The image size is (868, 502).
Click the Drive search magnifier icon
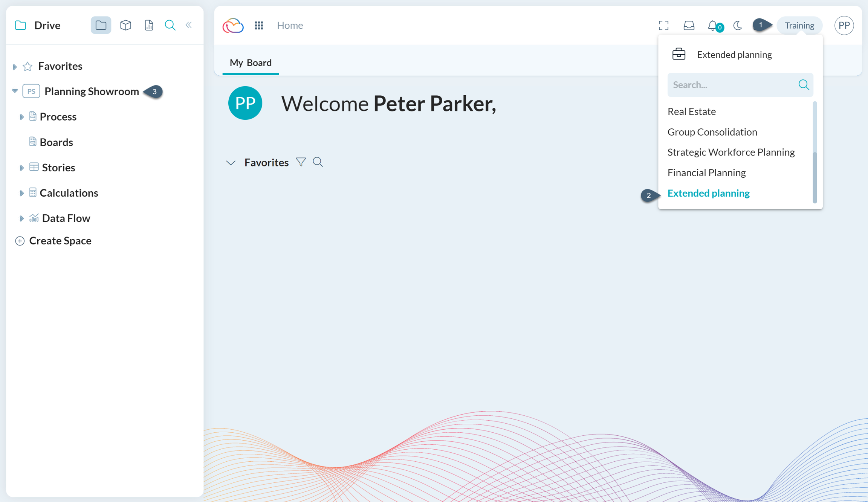[x=170, y=25]
